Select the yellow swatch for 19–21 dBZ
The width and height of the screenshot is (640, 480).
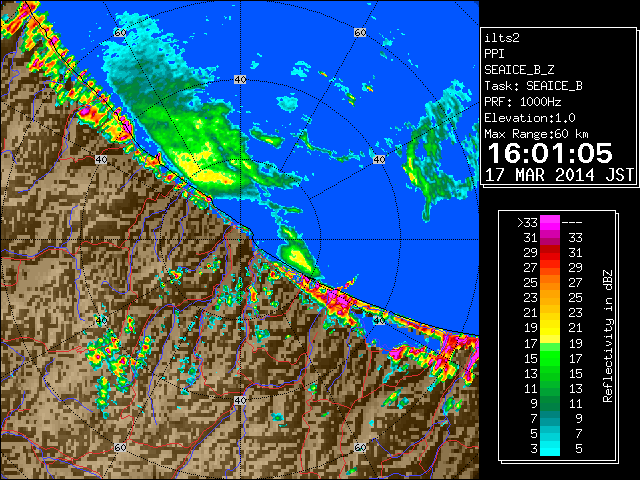tap(550, 328)
